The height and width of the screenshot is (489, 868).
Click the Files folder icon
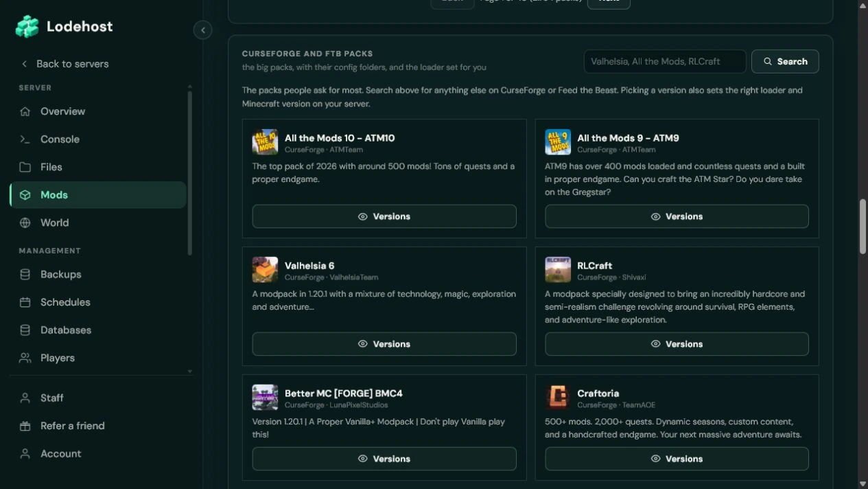[25, 167]
